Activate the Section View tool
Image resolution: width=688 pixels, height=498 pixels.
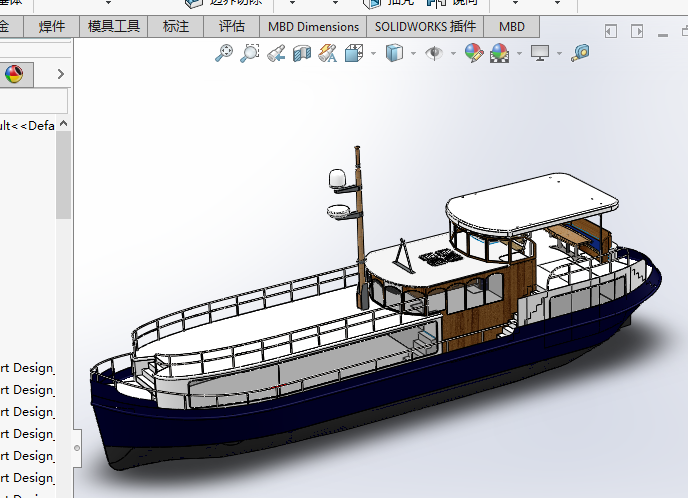(302, 53)
